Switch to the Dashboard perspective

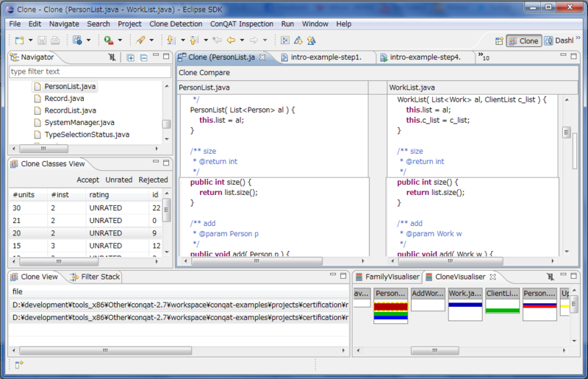pos(559,41)
